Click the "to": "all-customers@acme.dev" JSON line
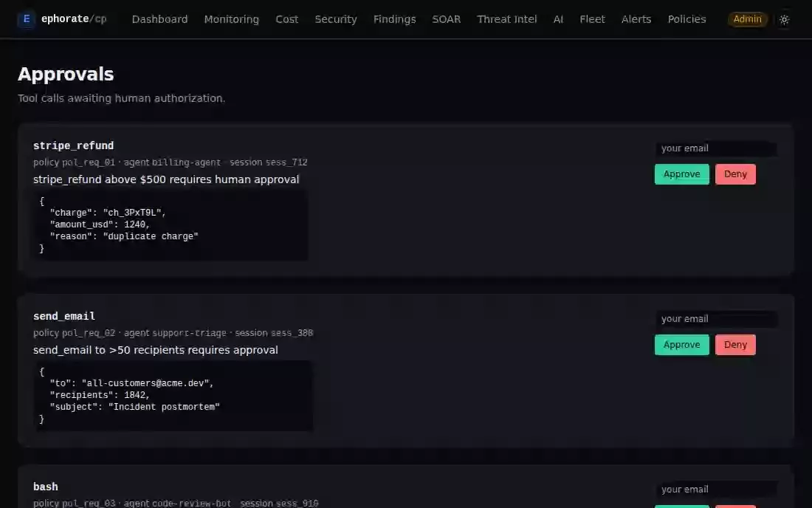 point(131,383)
